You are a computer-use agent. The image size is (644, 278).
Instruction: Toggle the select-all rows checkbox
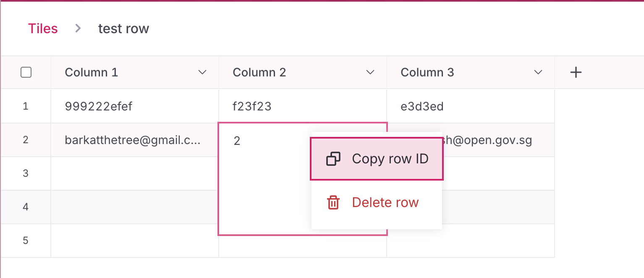[x=26, y=73]
